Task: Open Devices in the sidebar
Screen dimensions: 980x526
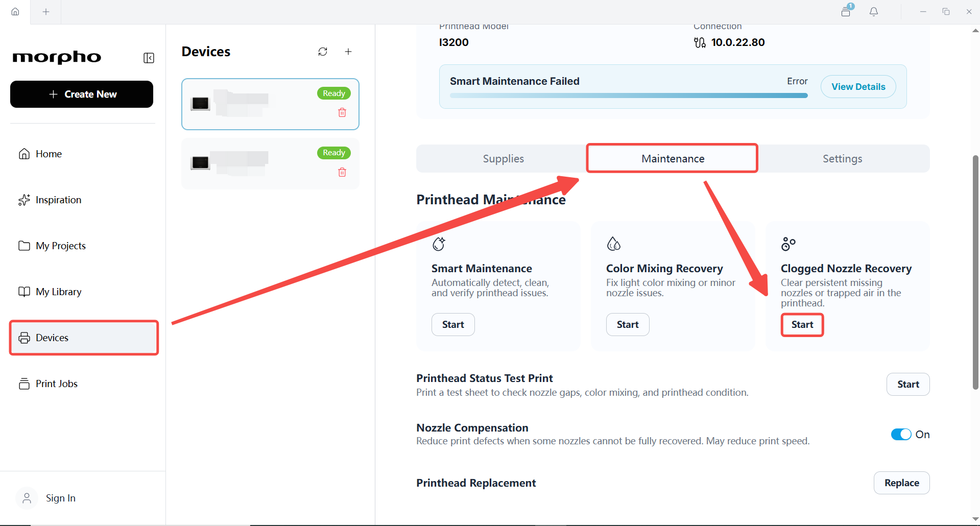Action: (84, 338)
